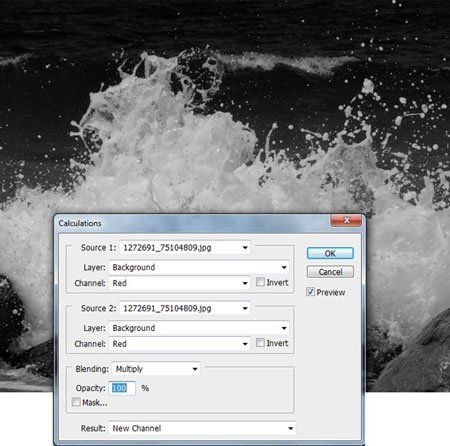Image resolution: width=450 pixels, height=446 pixels.
Task: Click the 'Blending:' label text
Action: pos(92,369)
